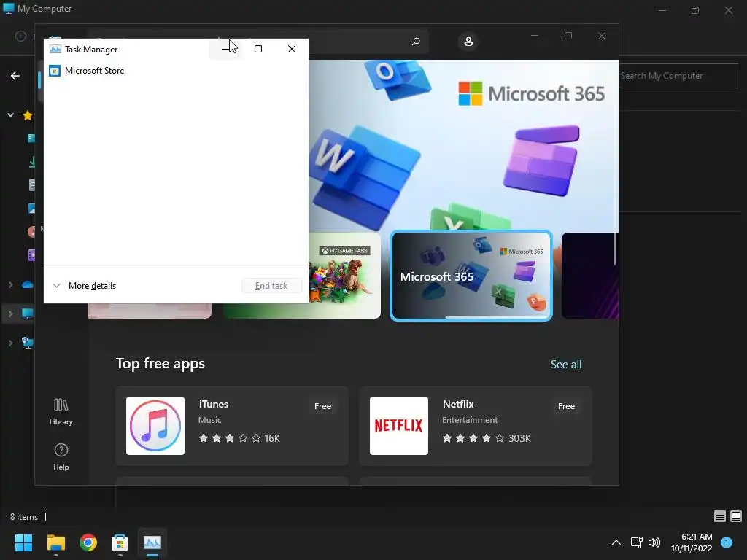Select the dark purple carousel thumbnail
Viewport: 747px width, 560px height.
(589, 275)
